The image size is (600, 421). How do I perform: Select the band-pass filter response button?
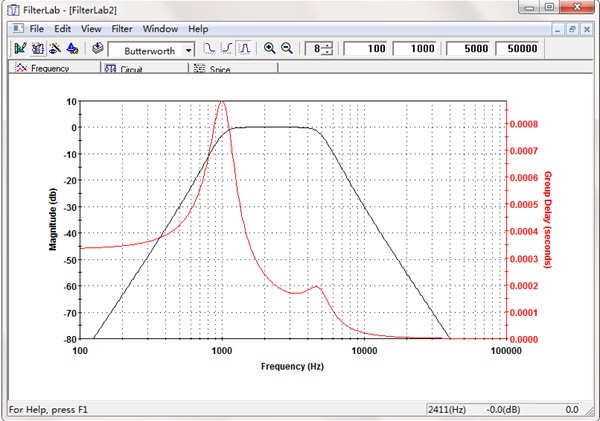click(243, 48)
